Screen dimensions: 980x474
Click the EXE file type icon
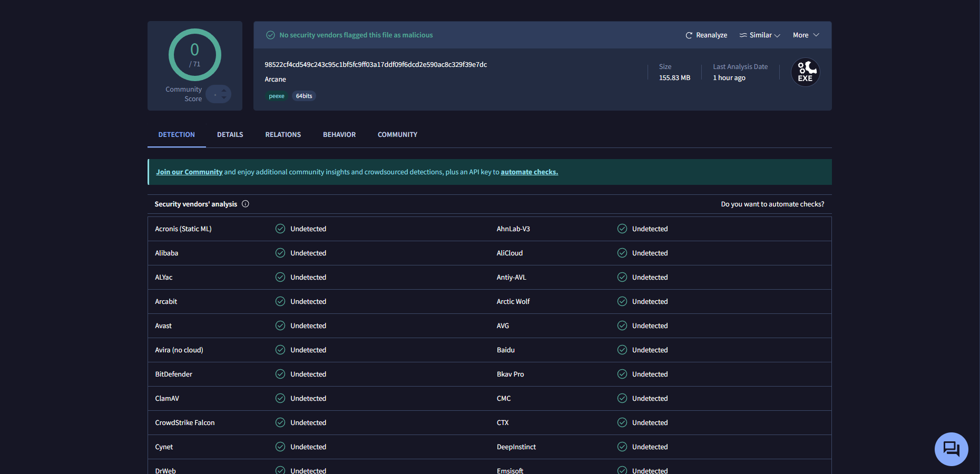point(805,72)
